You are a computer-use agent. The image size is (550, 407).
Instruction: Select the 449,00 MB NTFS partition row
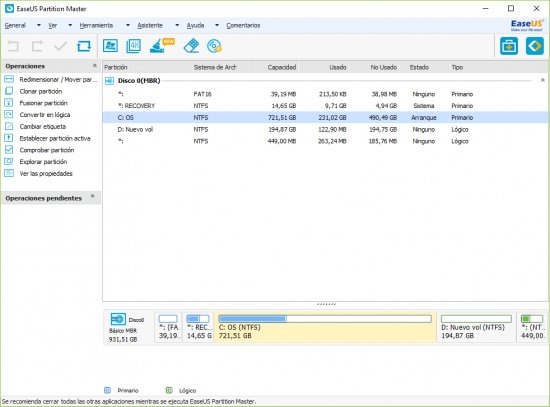click(x=326, y=141)
